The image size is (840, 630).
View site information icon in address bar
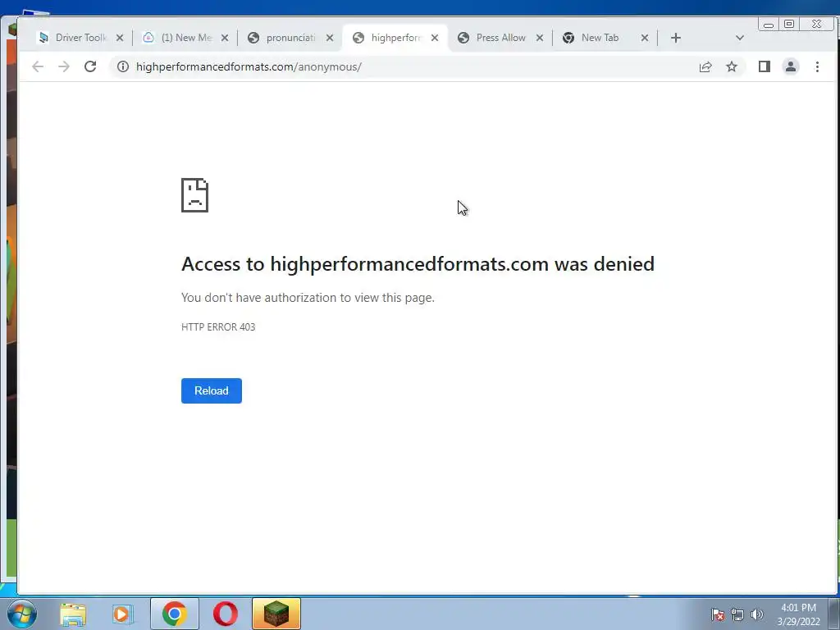pos(123,66)
